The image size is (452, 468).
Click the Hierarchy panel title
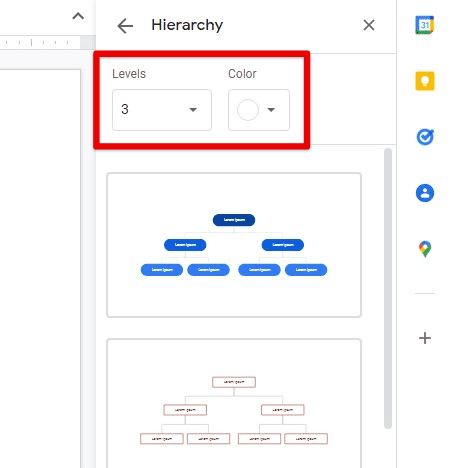pos(187,25)
